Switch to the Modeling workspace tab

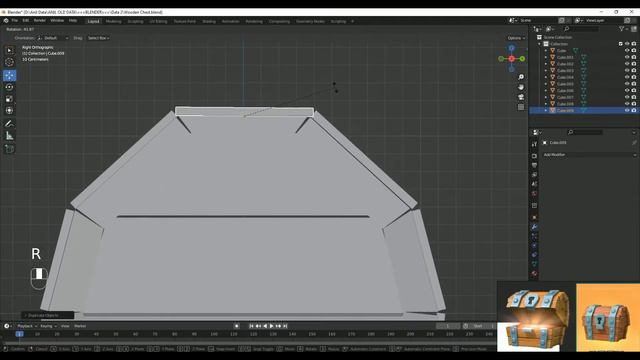coord(113,21)
